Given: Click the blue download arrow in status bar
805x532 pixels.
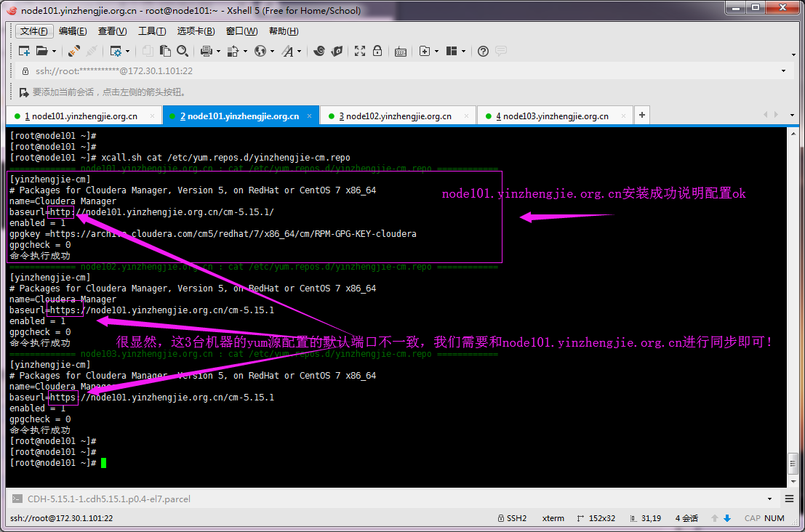Looking at the screenshot, I should coord(727,518).
